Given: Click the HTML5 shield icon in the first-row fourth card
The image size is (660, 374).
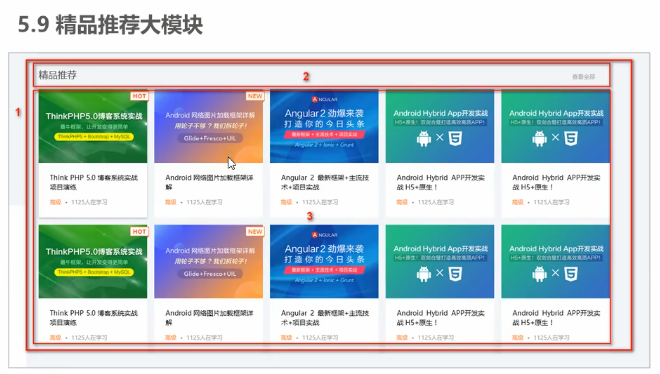Looking at the screenshot, I should [x=455, y=138].
